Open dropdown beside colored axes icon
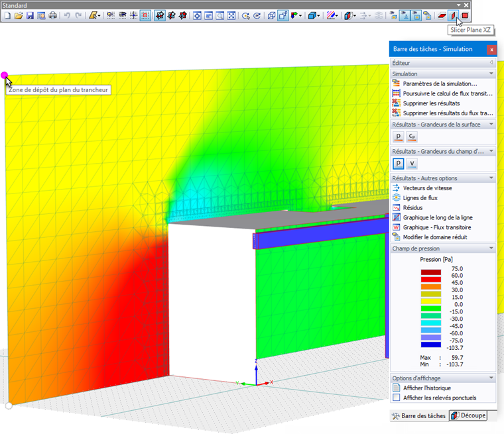This screenshot has width=504, height=434. click(x=300, y=16)
